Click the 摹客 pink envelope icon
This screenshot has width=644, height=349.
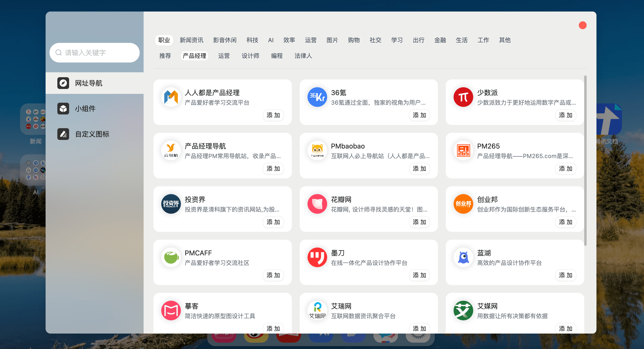pos(171,311)
